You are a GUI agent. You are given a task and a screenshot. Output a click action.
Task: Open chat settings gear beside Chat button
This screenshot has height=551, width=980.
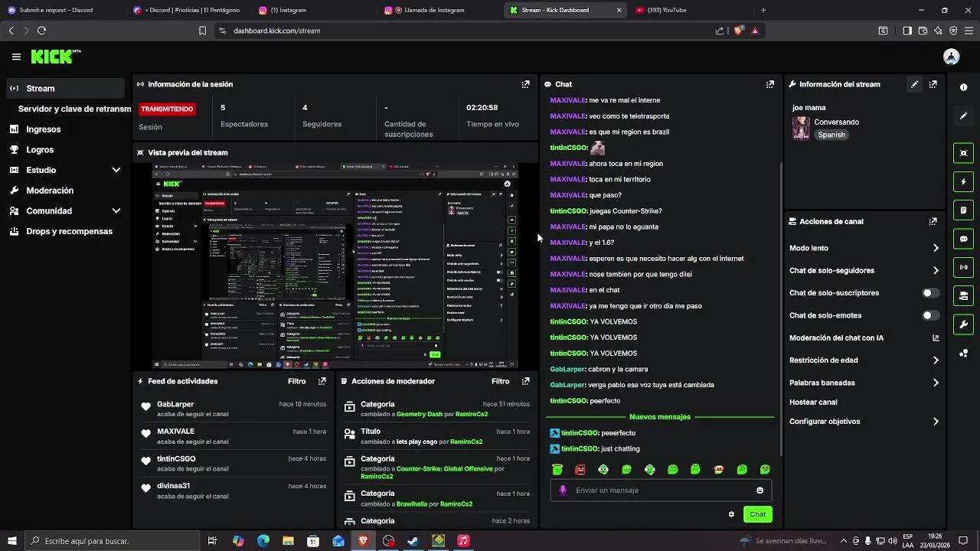[731, 514]
